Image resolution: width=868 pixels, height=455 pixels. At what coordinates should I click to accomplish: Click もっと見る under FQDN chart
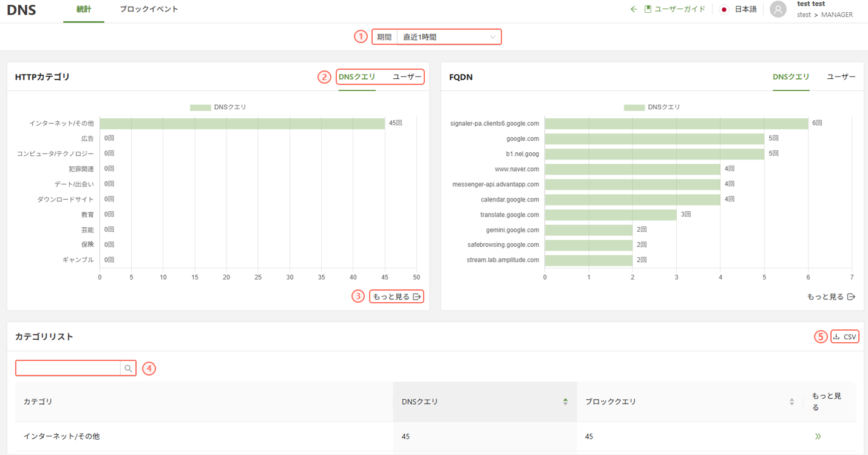point(830,297)
